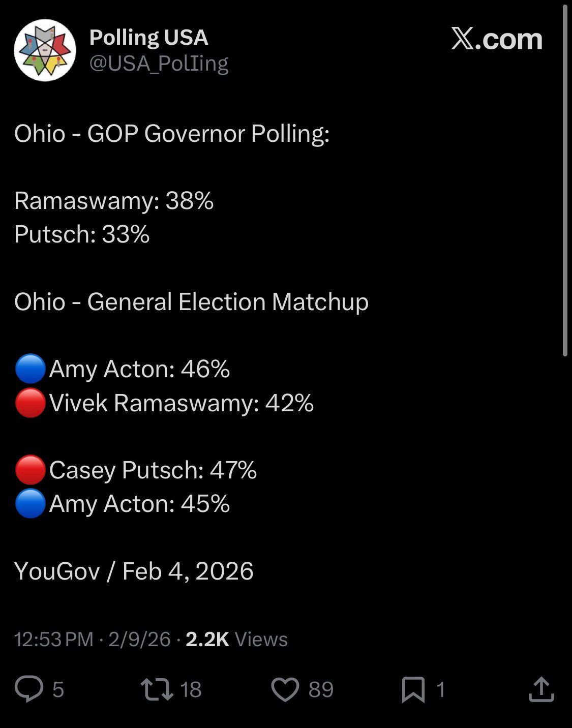The height and width of the screenshot is (728, 572).
Task: Click the YouGov / Feb 4, 2026 text
Action: (134, 571)
